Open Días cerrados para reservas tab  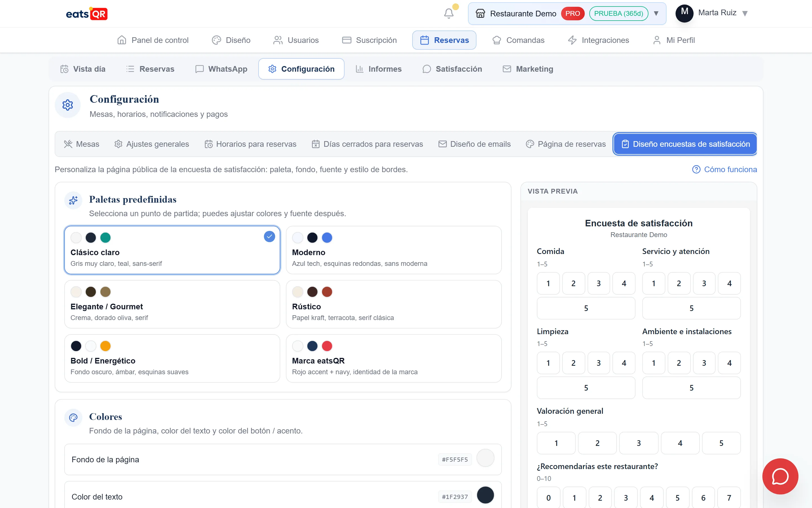tap(367, 144)
